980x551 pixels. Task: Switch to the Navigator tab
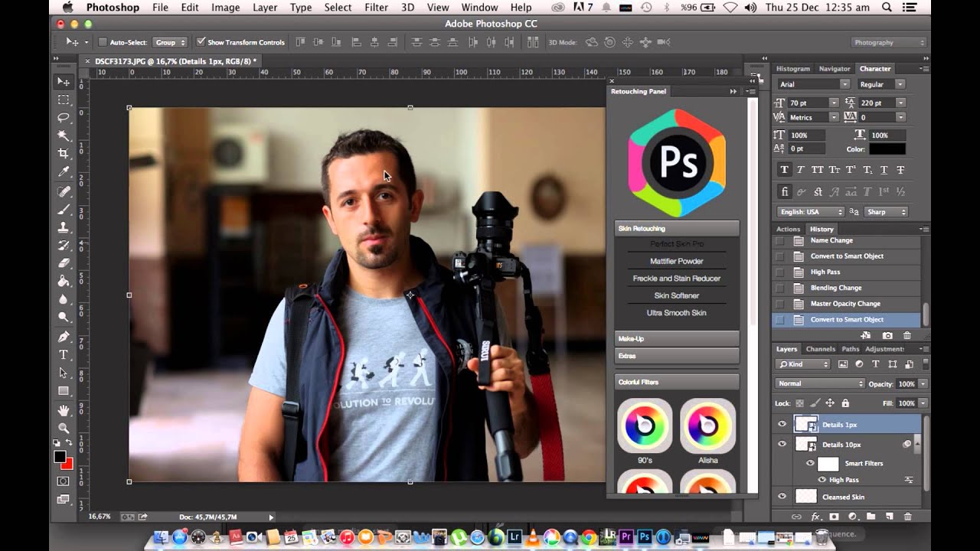click(835, 69)
